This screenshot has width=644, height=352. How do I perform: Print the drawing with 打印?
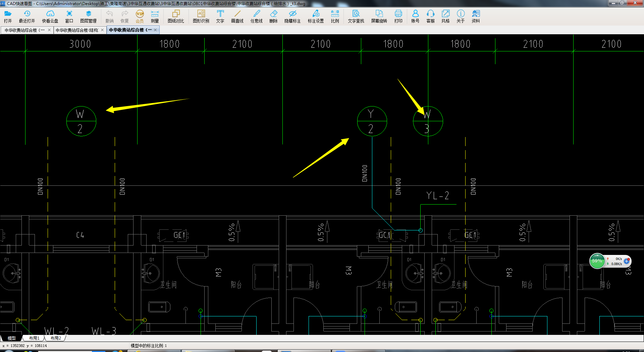[398, 16]
